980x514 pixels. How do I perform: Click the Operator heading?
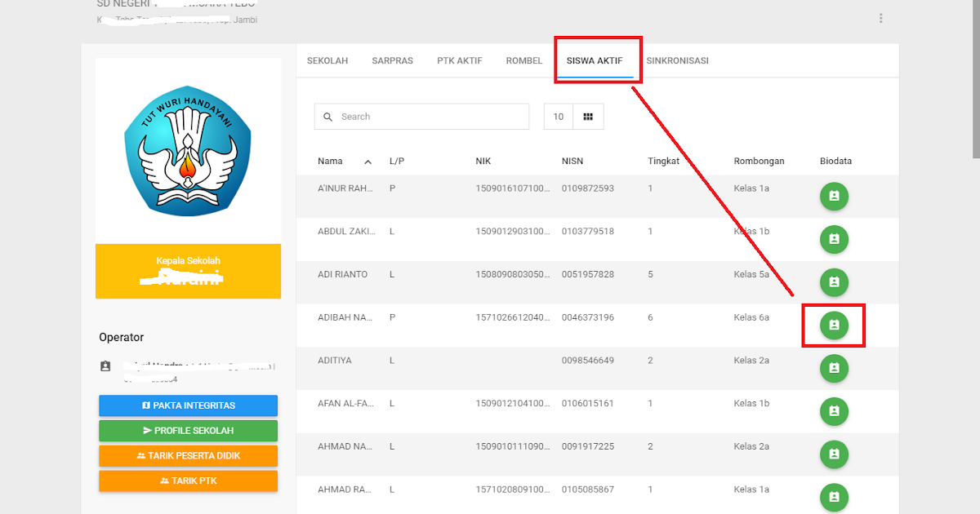[122, 337]
